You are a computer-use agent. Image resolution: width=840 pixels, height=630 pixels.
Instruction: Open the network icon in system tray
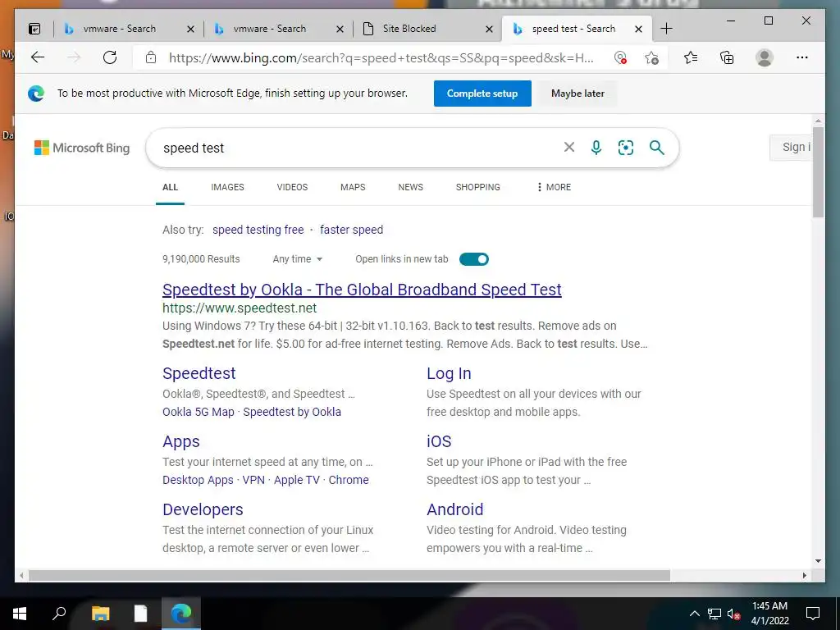pyautogui.click(x=714, y=614)
